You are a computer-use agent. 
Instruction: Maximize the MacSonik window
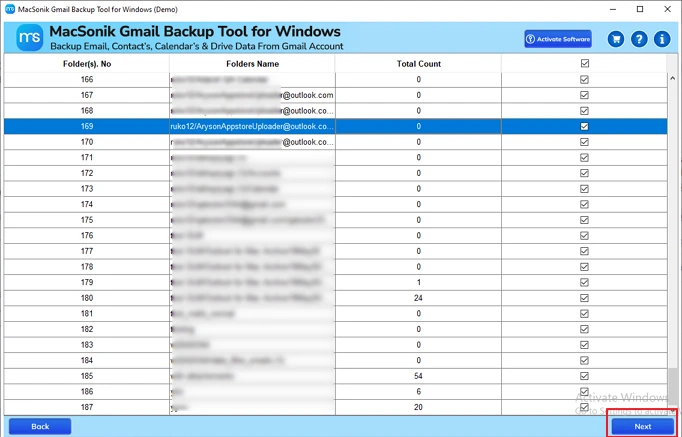(640, 9)
